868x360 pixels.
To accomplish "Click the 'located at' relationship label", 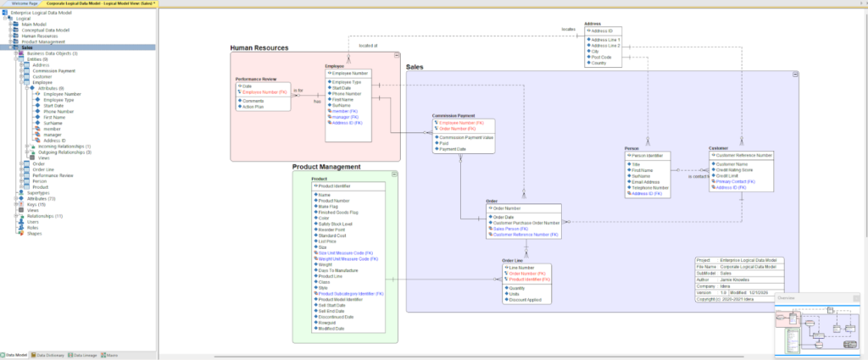I will click(368, 46).
